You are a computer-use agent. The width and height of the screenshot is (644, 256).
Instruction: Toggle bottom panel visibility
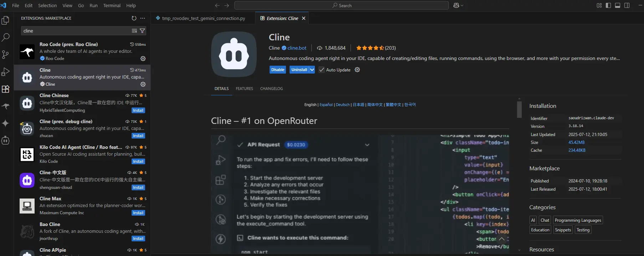coord(618,5)
